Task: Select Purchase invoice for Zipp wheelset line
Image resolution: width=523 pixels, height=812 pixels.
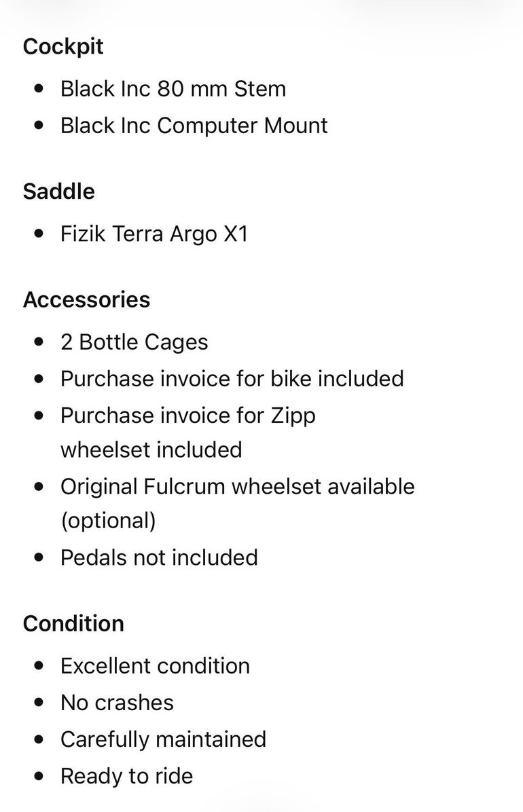Action: coord(188,432)
